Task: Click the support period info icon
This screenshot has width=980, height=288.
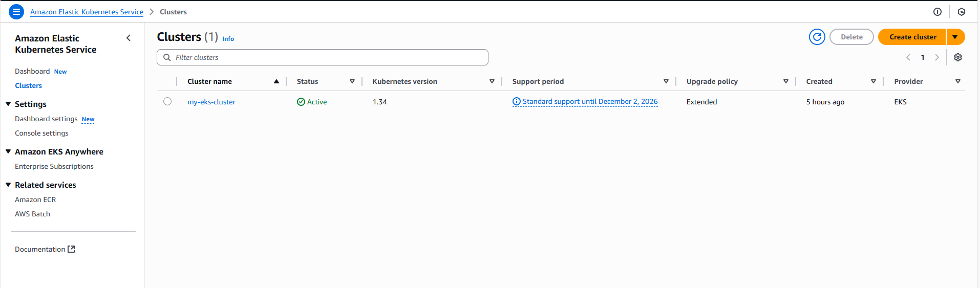Action: coord(516,102)
